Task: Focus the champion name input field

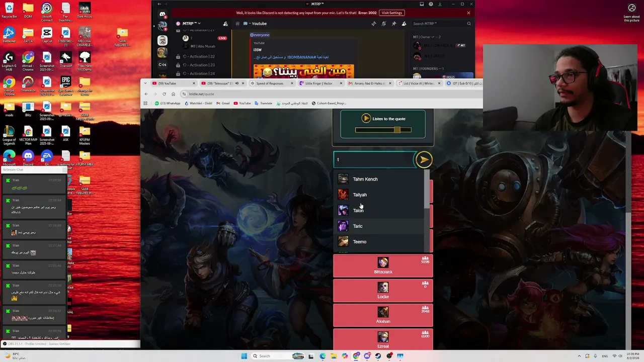Action: coord(374,159)
